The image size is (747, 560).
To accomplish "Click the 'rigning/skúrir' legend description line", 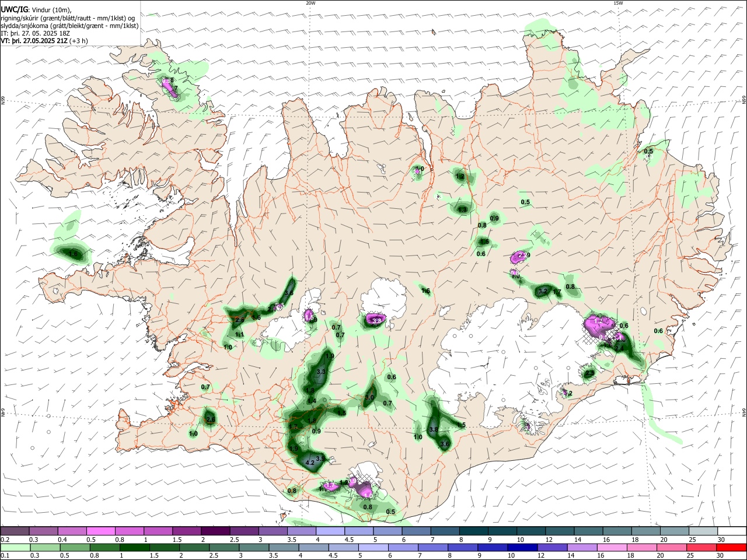I will (x=68, y=18).
